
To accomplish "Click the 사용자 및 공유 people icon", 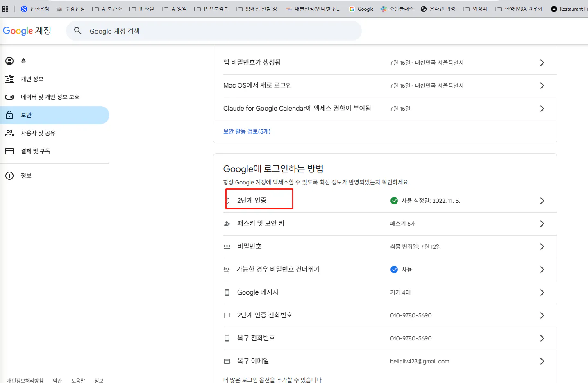I will click(9, 133).
